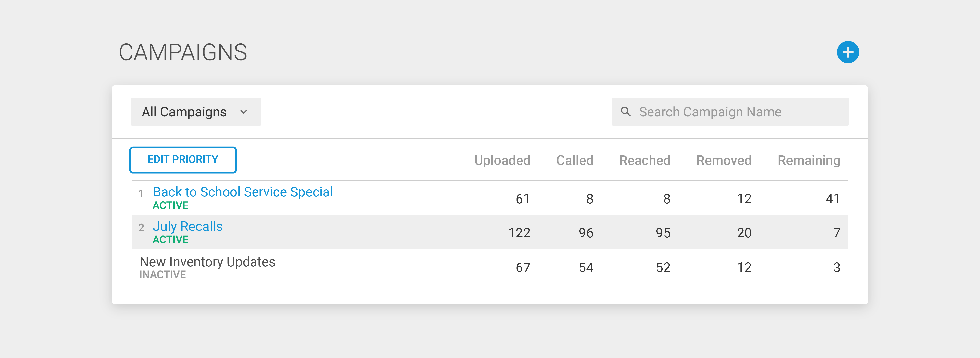Expand the All Campaigns dropdown chevron
Screen dimensions: 980x358
point(244,112)
